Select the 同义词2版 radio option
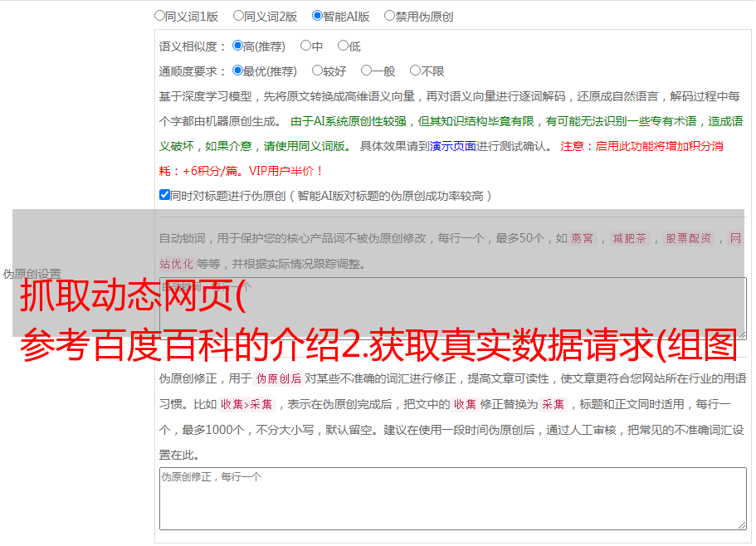The height and width of the screenshot is (546, 756). [x=238, y=16]
